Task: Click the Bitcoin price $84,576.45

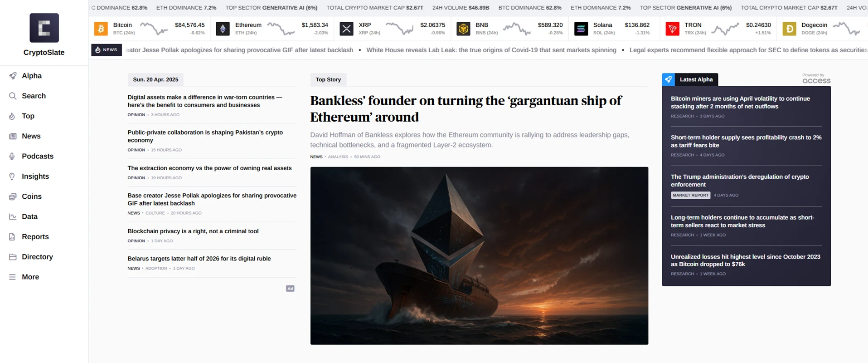Action: coord(189,25)
